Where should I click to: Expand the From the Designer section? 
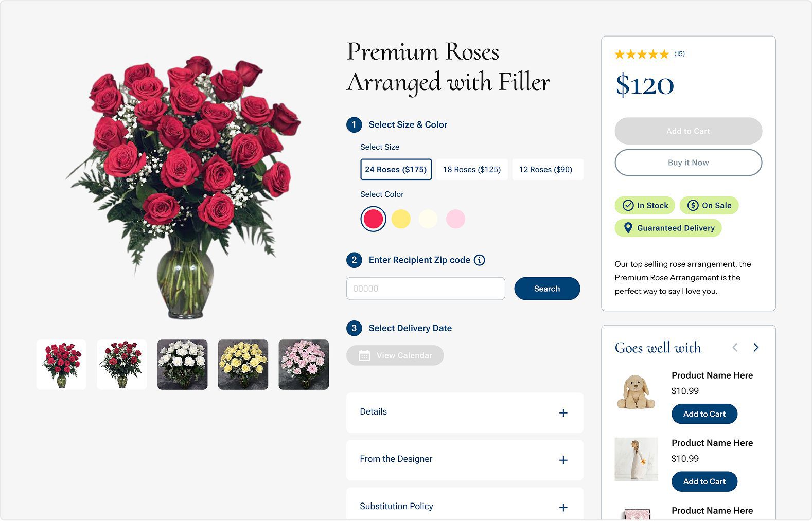click(x=563, y=460)
